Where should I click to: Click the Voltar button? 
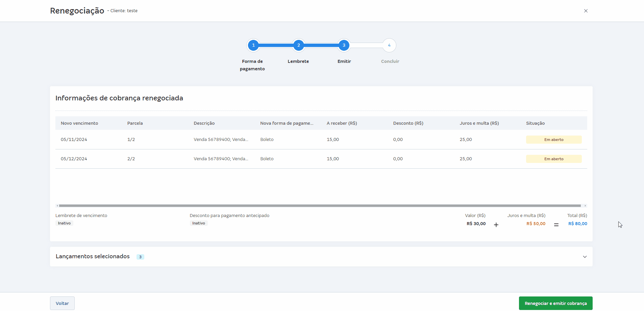point(62,303)
